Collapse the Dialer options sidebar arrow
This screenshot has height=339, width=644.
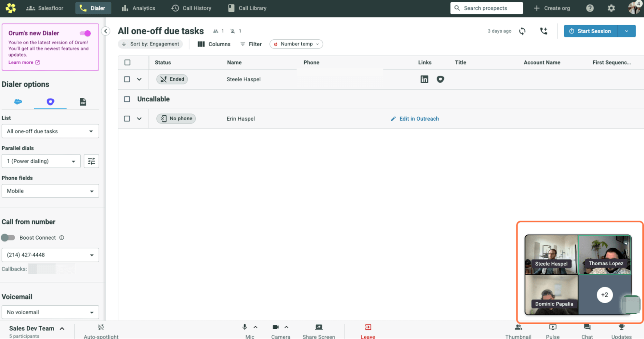point(106,31)
